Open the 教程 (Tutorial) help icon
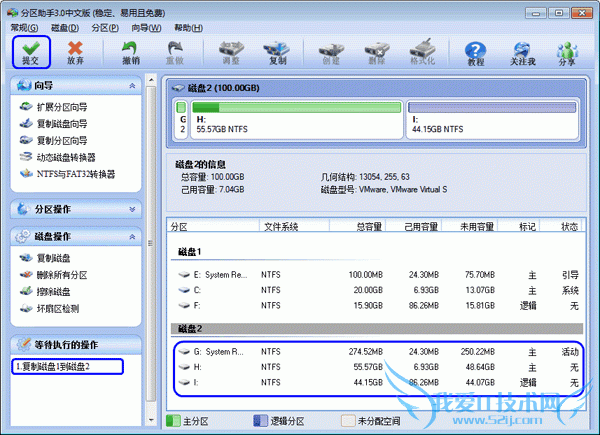Viewport: 600px width, 435px height. (x=476, y=53)
